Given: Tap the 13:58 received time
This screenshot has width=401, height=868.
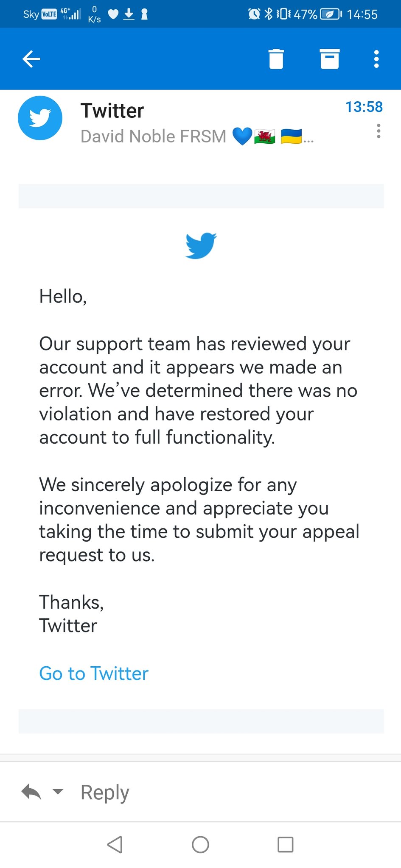Looking at the screenshot, I should [x=364, y=107].
